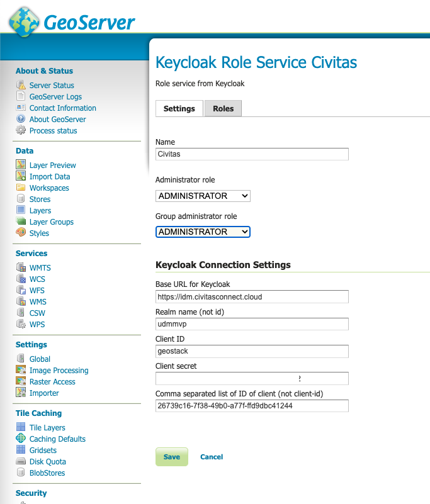Focus the Realm name field
Image resolution: width=430 pixels, height=504 pixels.
[252, 323]
